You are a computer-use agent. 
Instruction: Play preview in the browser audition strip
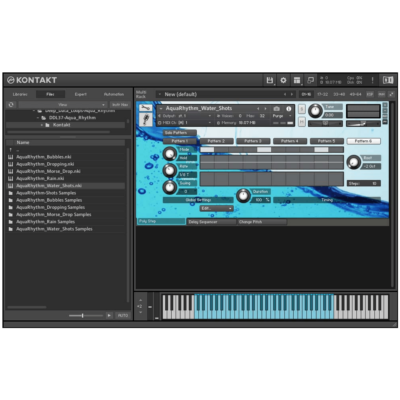(109, 315)
